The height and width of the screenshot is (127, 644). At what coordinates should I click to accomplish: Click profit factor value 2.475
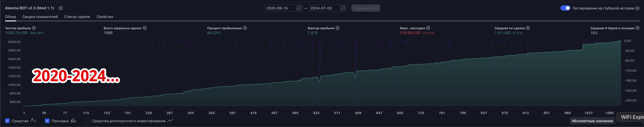click(313, 33)
